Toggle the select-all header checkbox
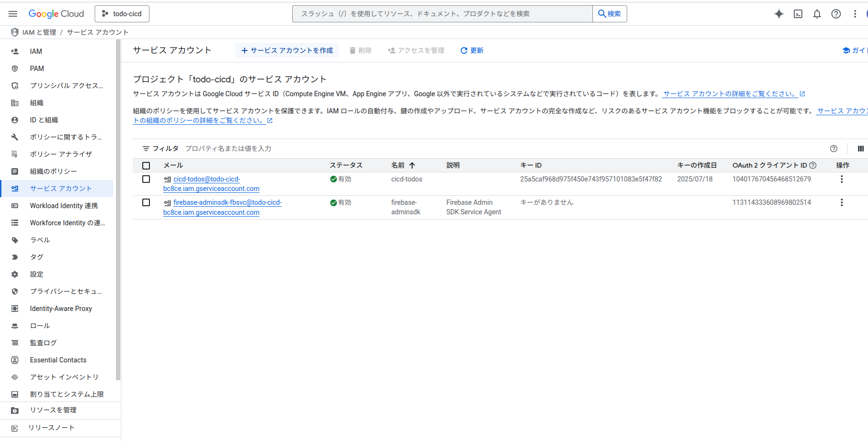 pos(146,166)
